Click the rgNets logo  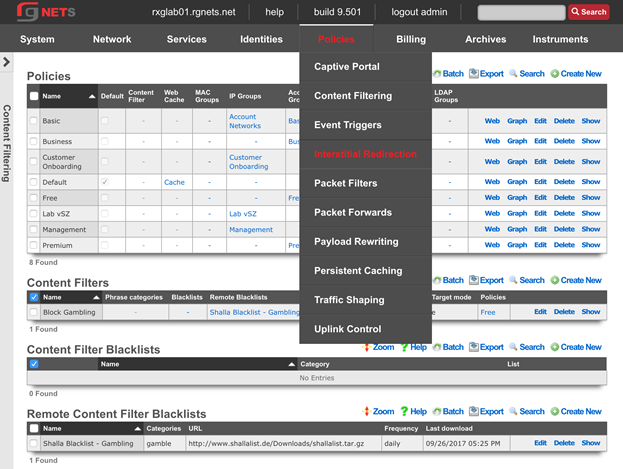tap(46, 12)
